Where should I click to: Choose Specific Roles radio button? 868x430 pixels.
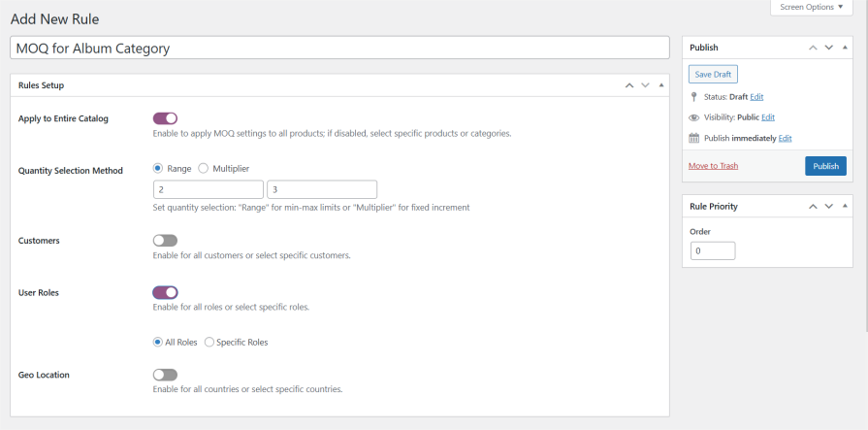209,342
